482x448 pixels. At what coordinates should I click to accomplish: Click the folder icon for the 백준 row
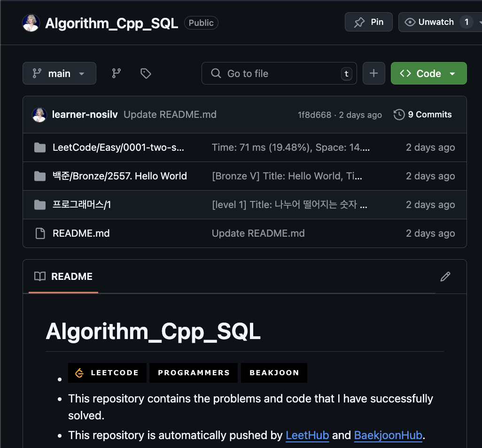(39, 176)
